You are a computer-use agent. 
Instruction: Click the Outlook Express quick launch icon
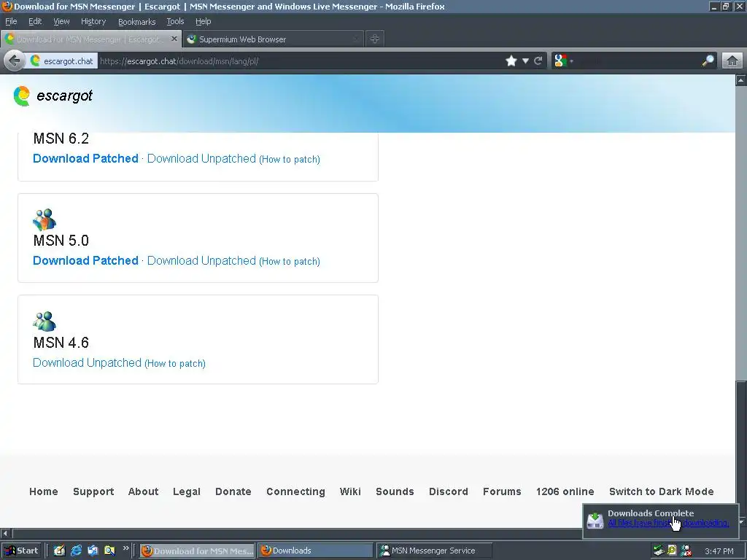[x=93, y=551]
